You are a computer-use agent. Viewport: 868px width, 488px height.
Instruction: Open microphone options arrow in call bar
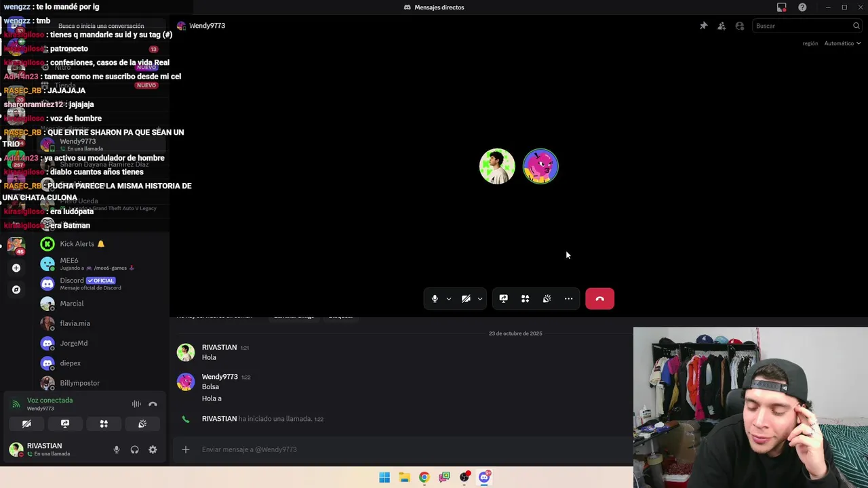448,299
